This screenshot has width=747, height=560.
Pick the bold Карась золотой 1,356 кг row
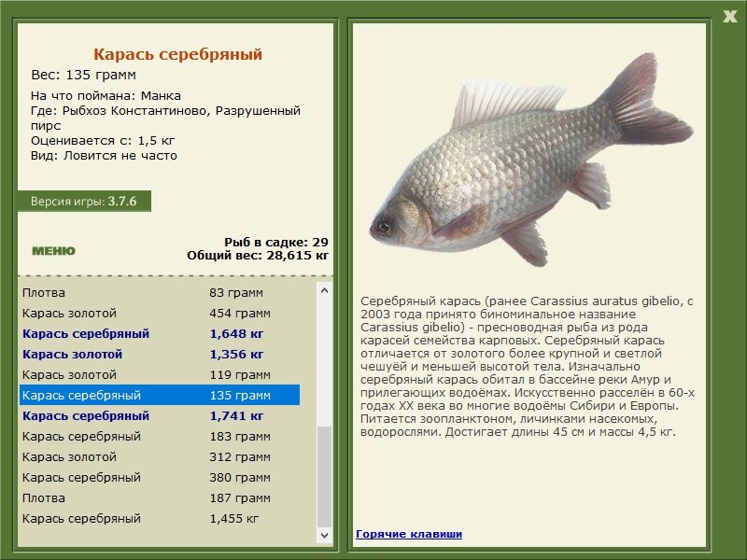pos(159,355)
